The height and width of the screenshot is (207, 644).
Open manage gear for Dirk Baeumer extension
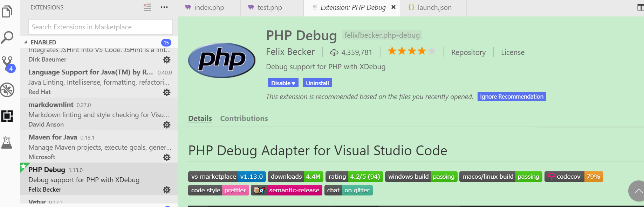pos(167,60)
